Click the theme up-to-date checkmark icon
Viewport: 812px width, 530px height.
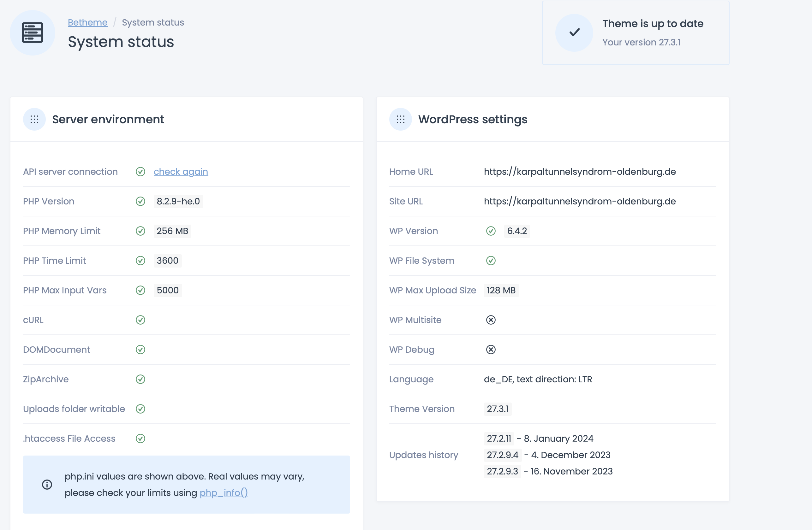click(574, 32)
